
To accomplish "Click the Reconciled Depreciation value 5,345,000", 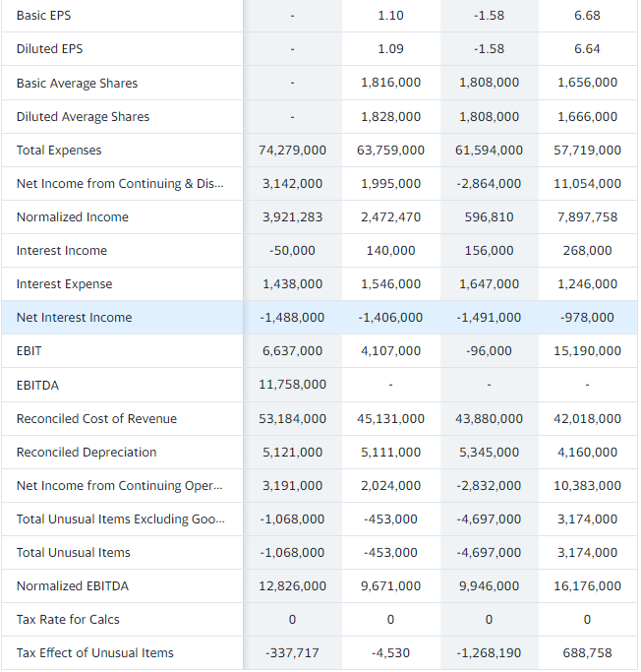I will coord(489,453).
